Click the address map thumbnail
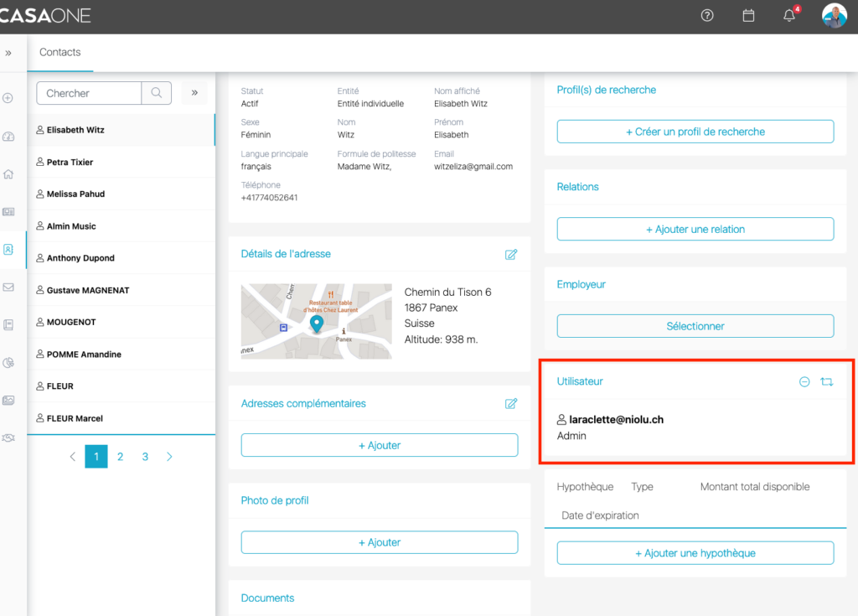 click(x=316, y=321)
